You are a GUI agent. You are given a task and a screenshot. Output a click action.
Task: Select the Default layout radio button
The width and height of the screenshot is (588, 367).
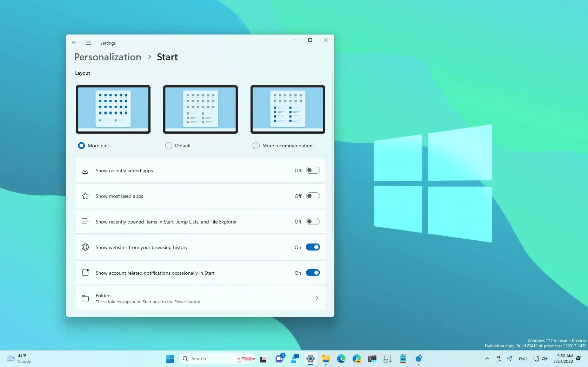click(x=169, y=146)
